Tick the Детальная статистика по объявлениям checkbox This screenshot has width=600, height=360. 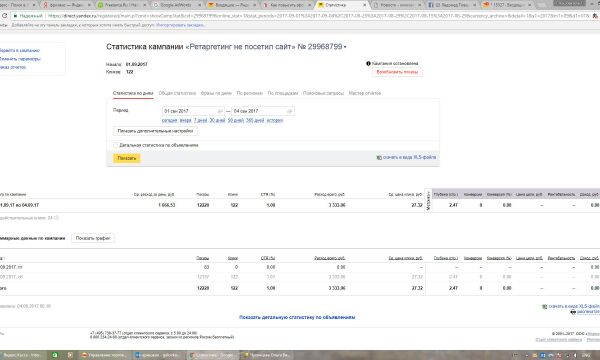click(x=115, y=145)
